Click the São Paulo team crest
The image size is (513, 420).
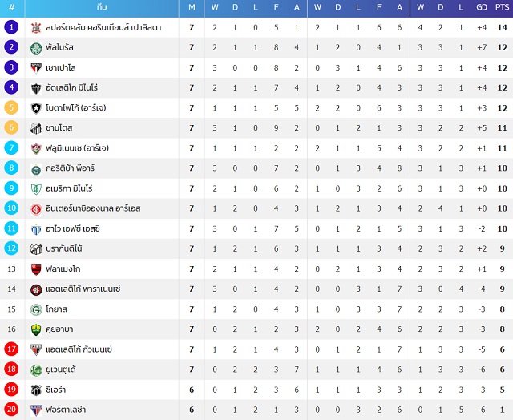point(36,68)
